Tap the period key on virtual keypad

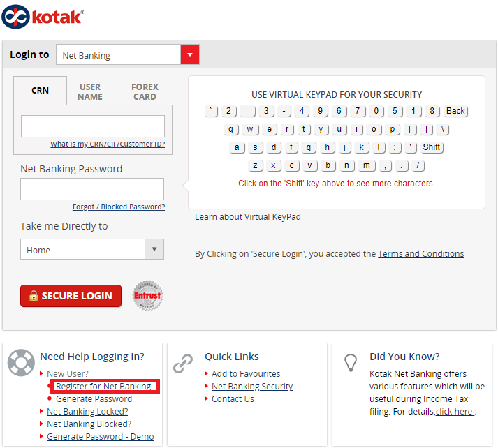(x=402, y=166)
